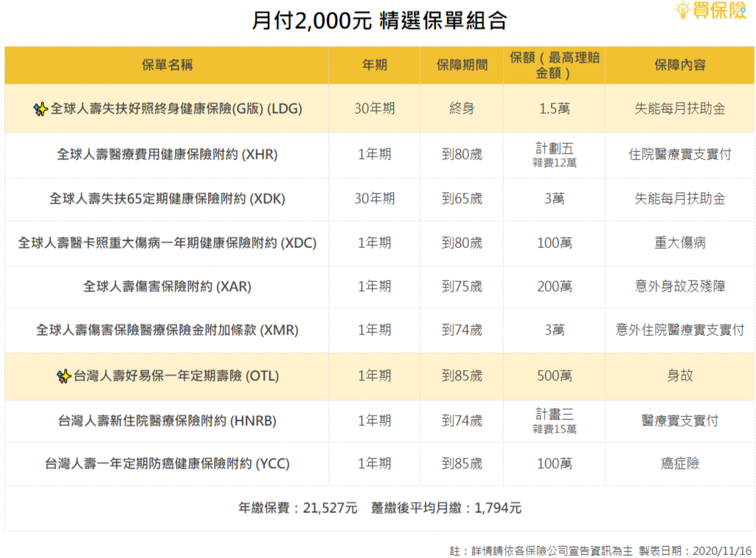Select the title 月付2,000元 精選保單組合

[379, 21]
